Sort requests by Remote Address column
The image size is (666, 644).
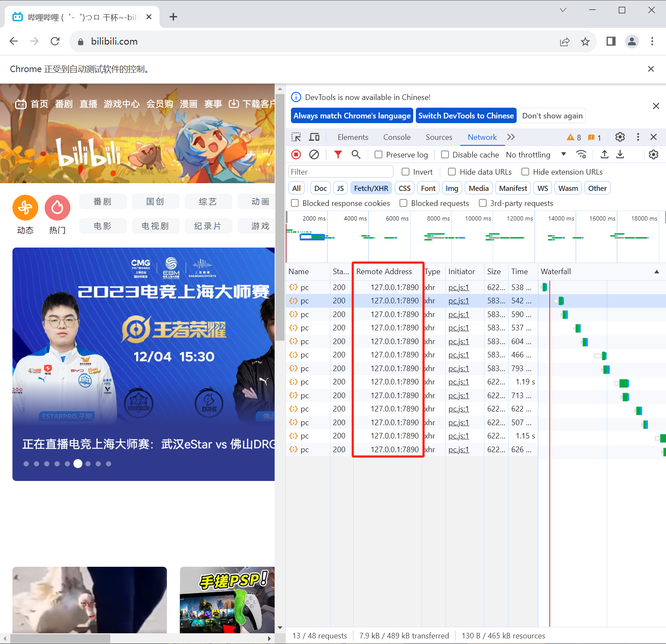click(x=384, y=272)
